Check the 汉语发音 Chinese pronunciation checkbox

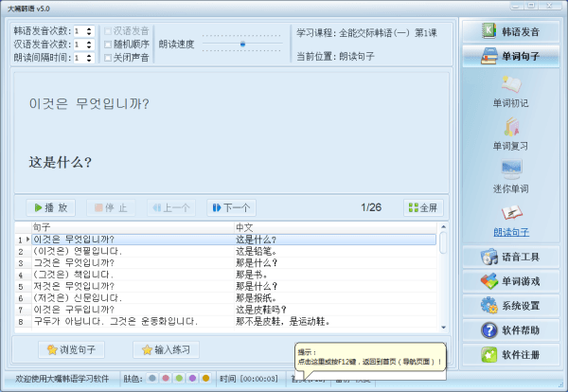pos(109,31)
